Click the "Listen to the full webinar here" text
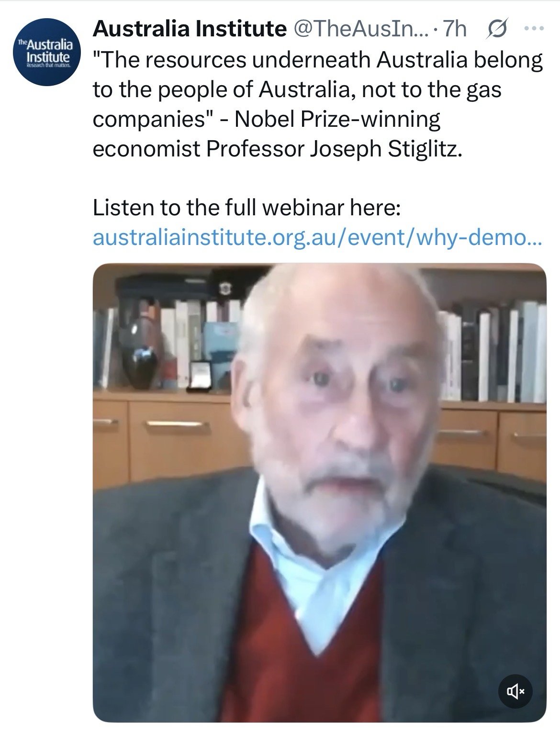The image size is (560, 734). click(246, 208)
